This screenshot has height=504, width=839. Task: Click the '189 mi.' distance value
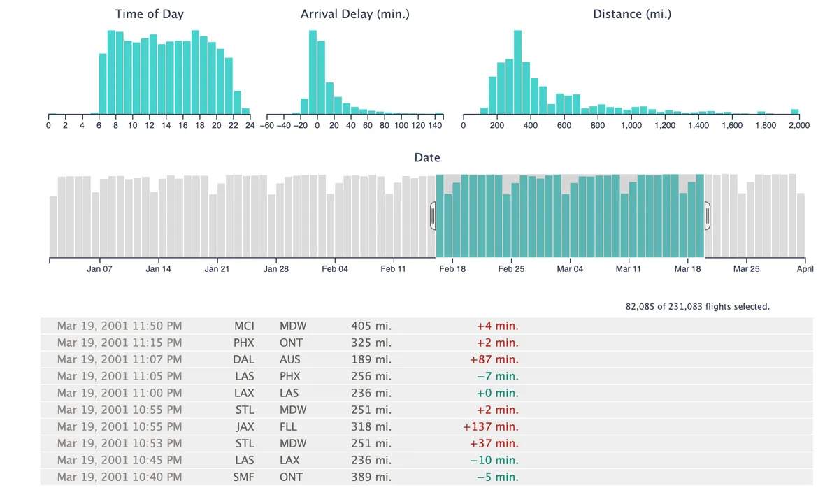[371, 359]
